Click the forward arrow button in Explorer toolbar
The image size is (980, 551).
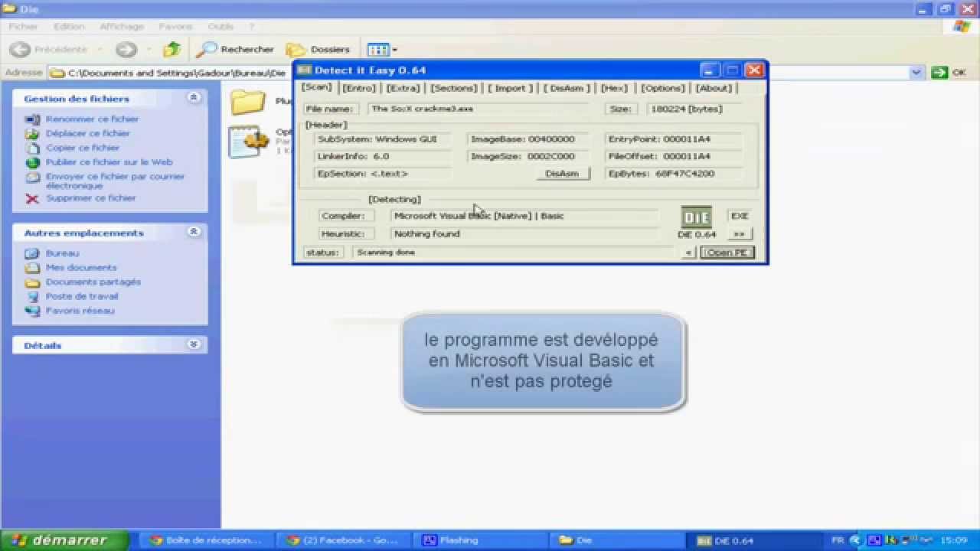tap(126, 49)
